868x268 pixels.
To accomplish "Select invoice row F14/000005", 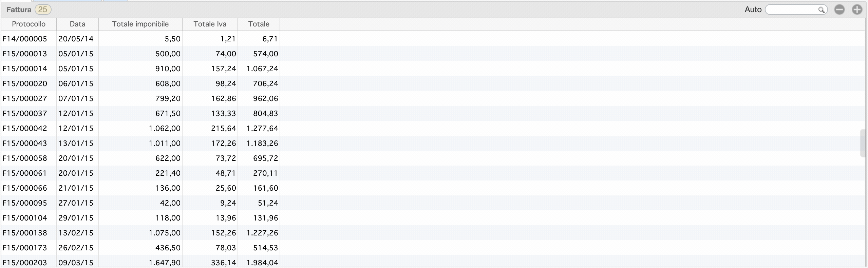I will (x=433, y=39).
